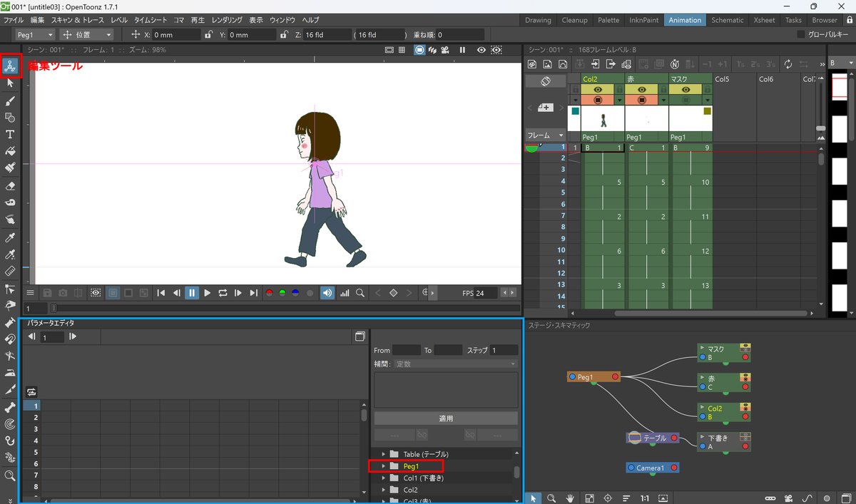Click the teal color chip on Col2 thumbnail
856x504 pixels.
click(575, 111)
